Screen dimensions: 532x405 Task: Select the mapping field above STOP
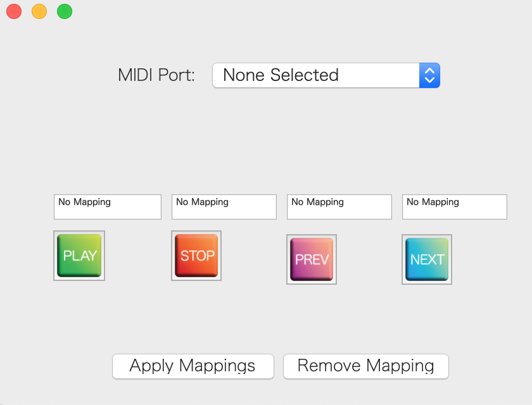(224, 207)
